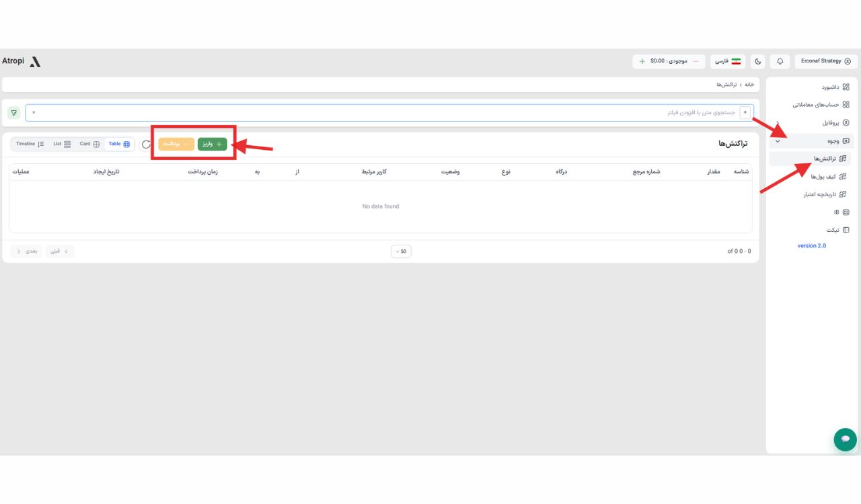This screenshot has width=861, height=504.
Task: Switch to Table view
Action: [x=119, y=144]
